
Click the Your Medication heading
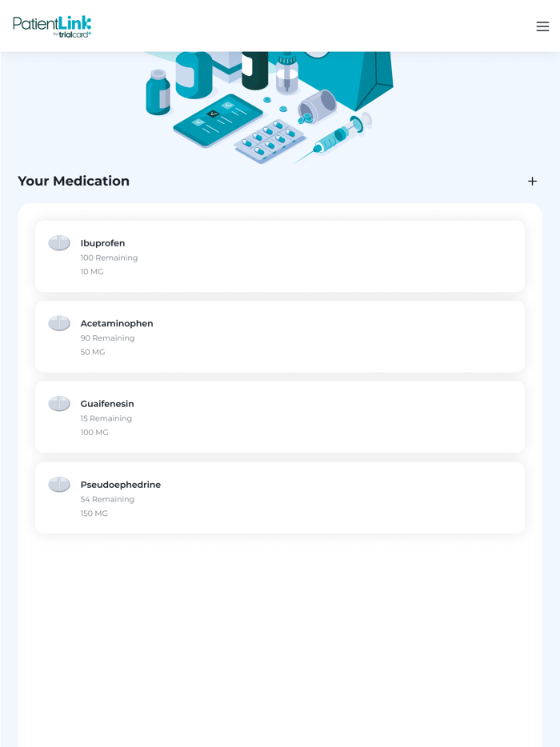pyautogui.click(x=74, y=182)
